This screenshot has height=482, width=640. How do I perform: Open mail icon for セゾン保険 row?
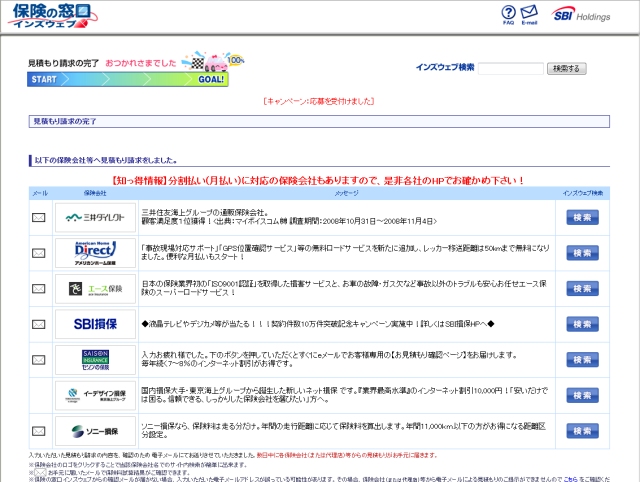[39, 360]
